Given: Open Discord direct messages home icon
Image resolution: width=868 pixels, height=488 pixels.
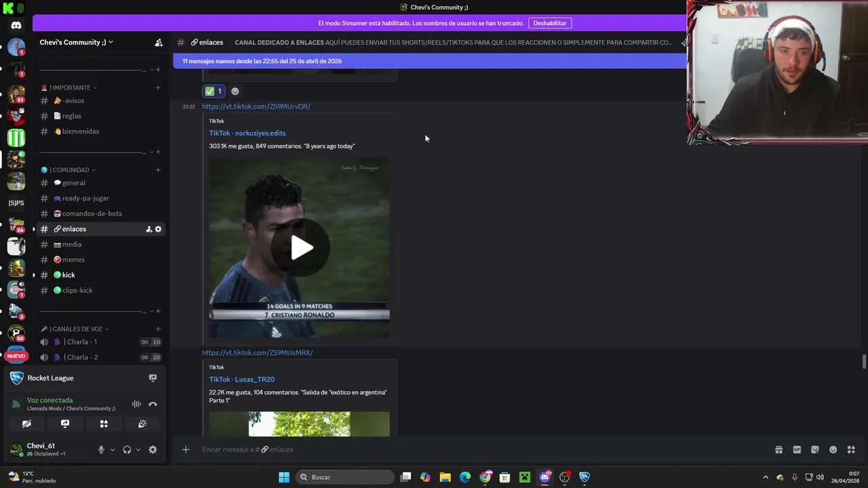Looking at the screenshot, I should [16, 26].
